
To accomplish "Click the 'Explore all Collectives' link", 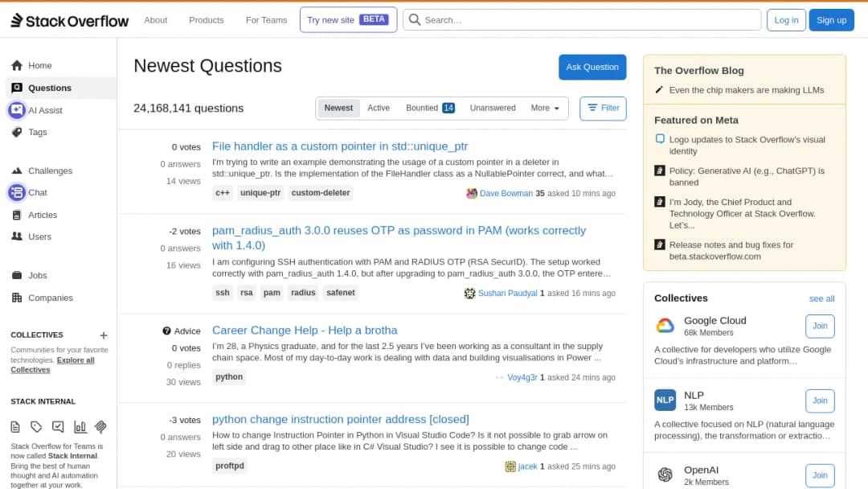I will [52, 365].
